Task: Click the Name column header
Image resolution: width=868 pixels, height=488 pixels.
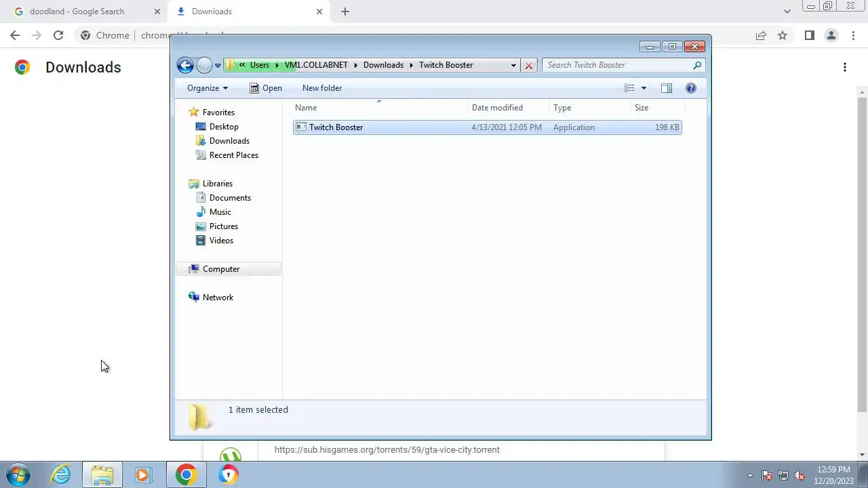Action: coord(380,108)
